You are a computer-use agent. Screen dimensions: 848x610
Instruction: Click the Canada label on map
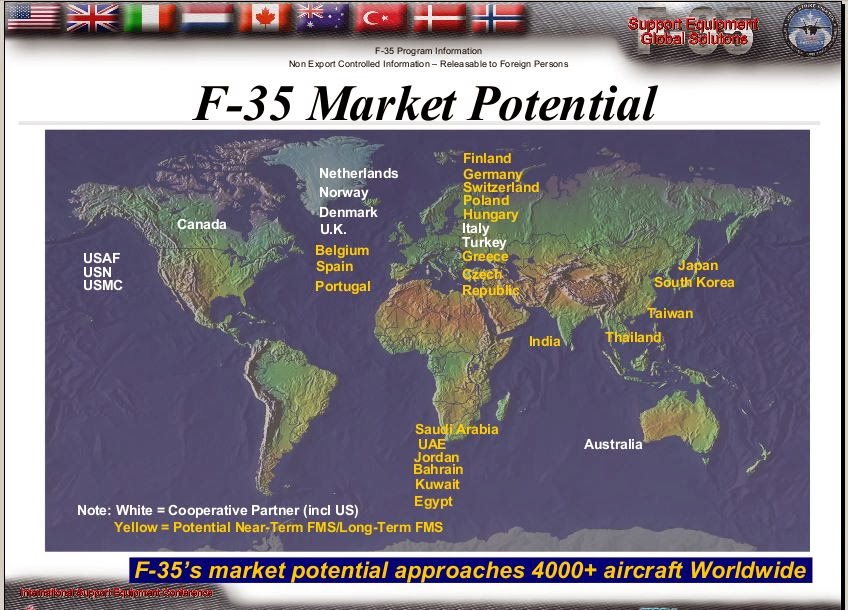coord(202,224)
